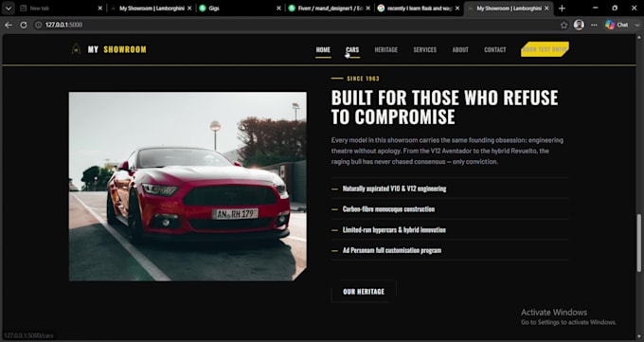Click the red car photo
The height and width of the screenshot is (342, 644).
(188, 187)
